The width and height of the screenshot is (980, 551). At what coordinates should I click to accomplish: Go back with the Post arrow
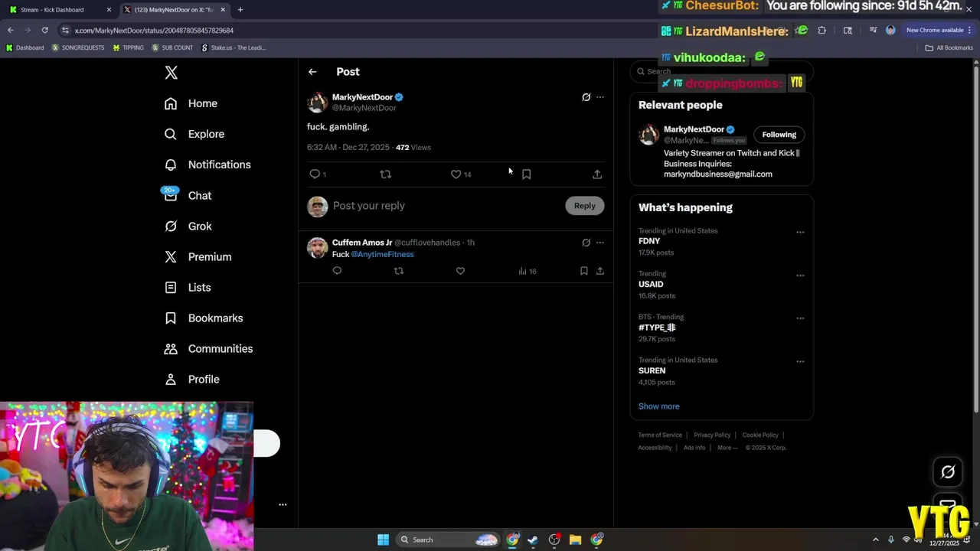(312, 72)
